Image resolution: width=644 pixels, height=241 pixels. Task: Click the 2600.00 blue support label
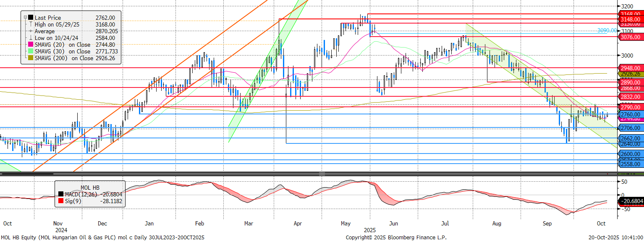631,154
